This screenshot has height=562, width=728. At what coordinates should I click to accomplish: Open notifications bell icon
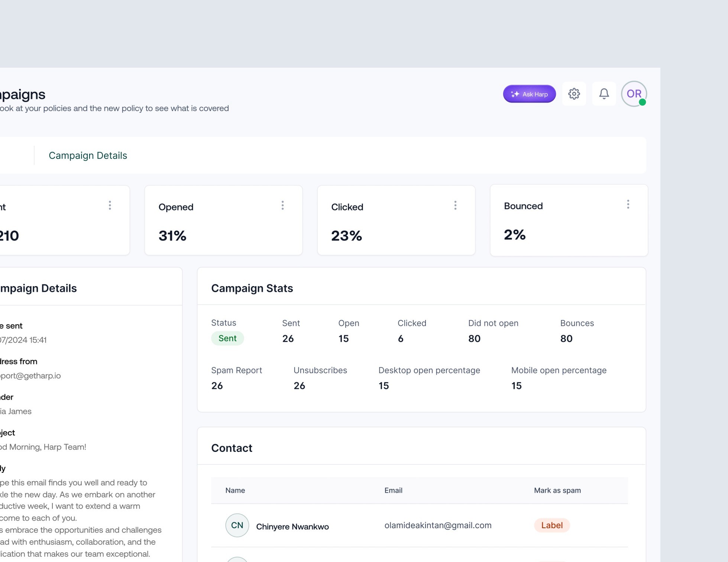(x=604, y=94)
